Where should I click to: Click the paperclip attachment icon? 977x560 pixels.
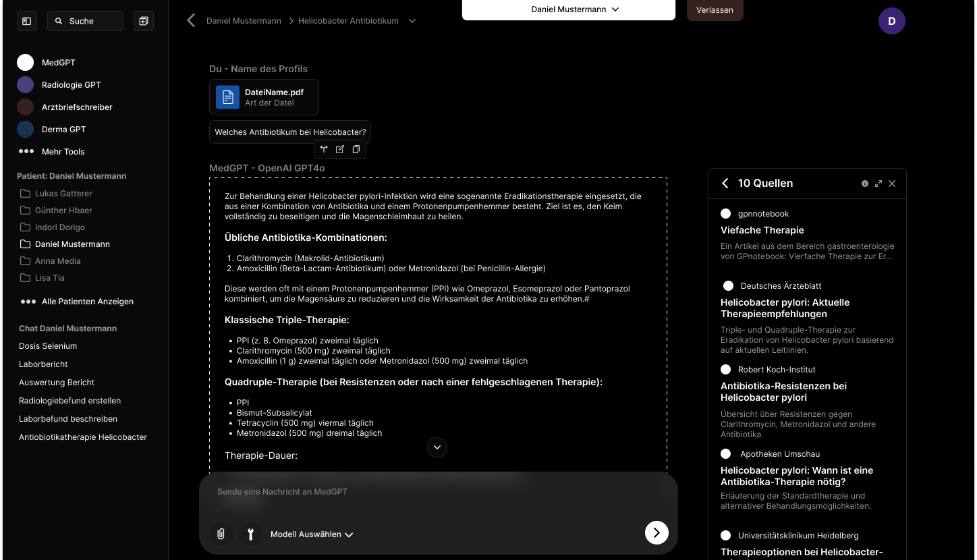[221, 534]
